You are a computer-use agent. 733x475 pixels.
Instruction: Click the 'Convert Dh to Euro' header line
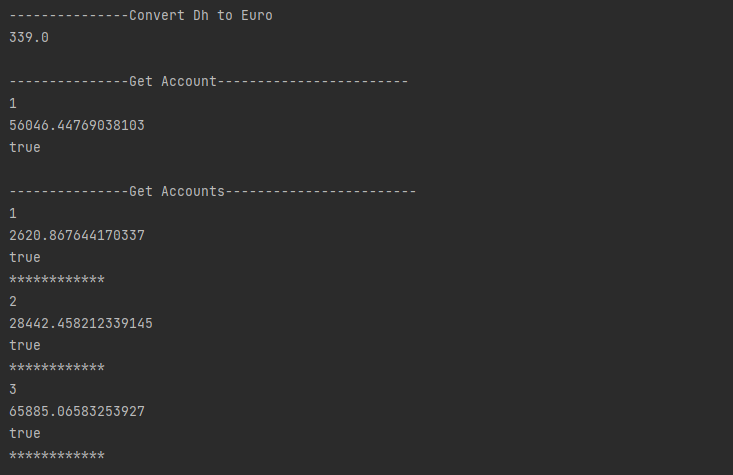pyautogui.click(x=141, y=15)
